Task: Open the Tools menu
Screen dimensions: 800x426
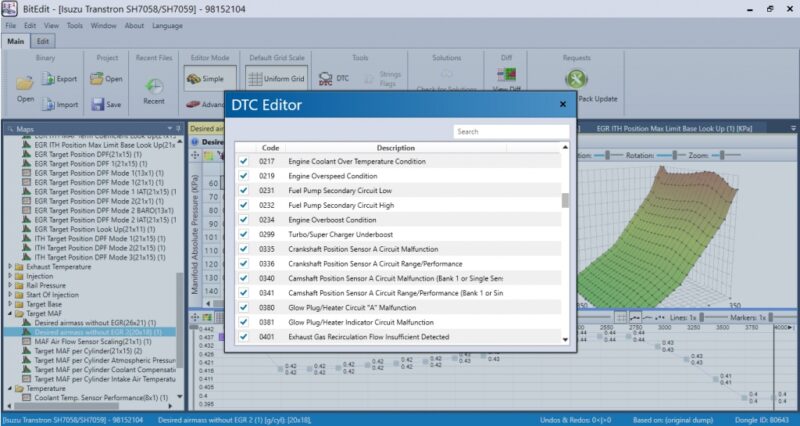Action: [x=75, y=25]
